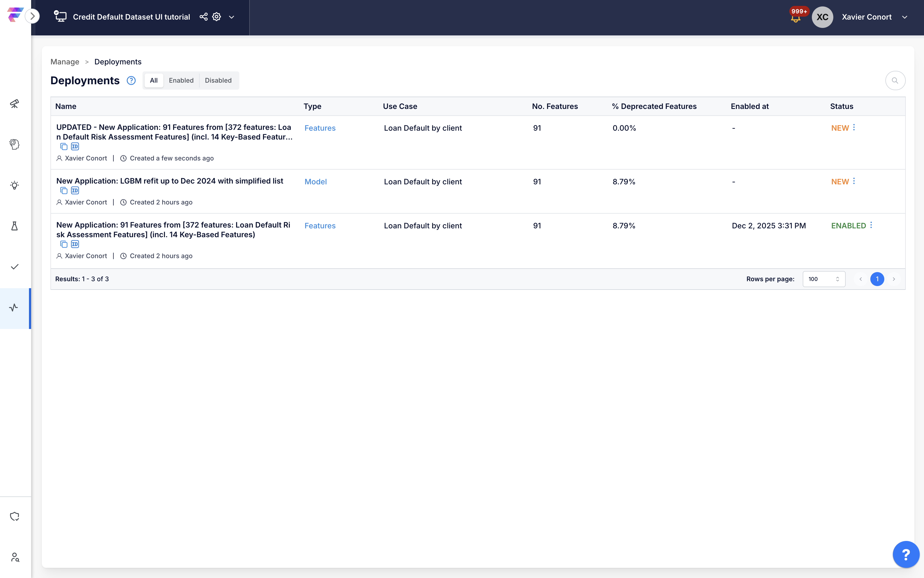This screenshot has height=578, width=924.
Task: Open the search icon above table
Action: (x=895, y=81)
